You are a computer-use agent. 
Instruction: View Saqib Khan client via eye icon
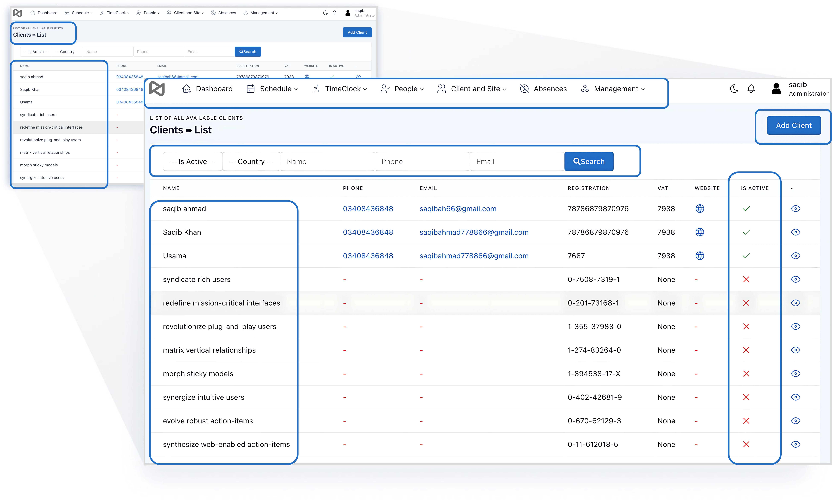(x=796, y=232)
